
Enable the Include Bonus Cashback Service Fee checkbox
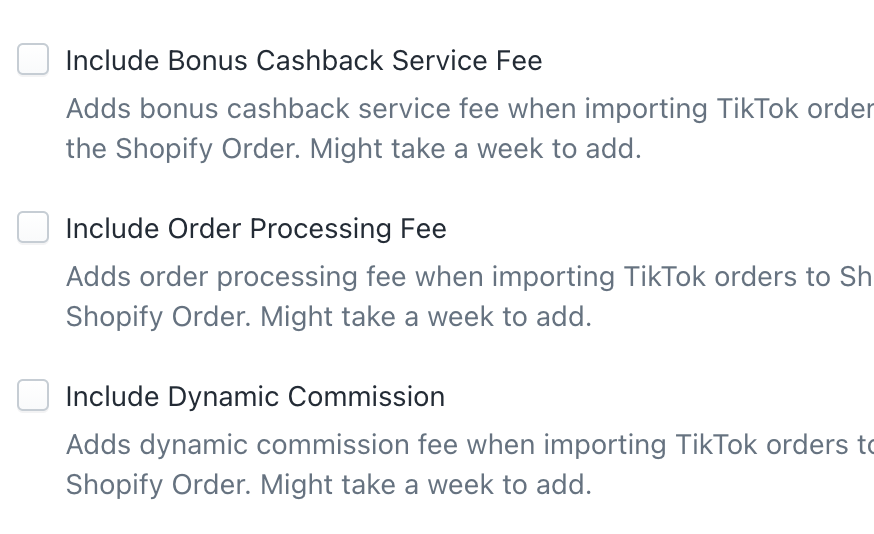point(33,59)
